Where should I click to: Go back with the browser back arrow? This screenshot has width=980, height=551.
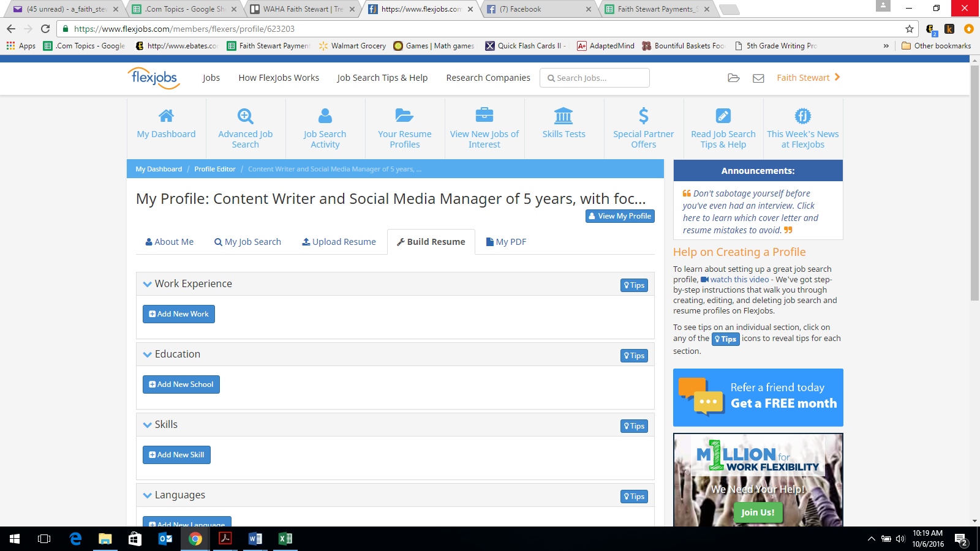click(x=11, y=29)
